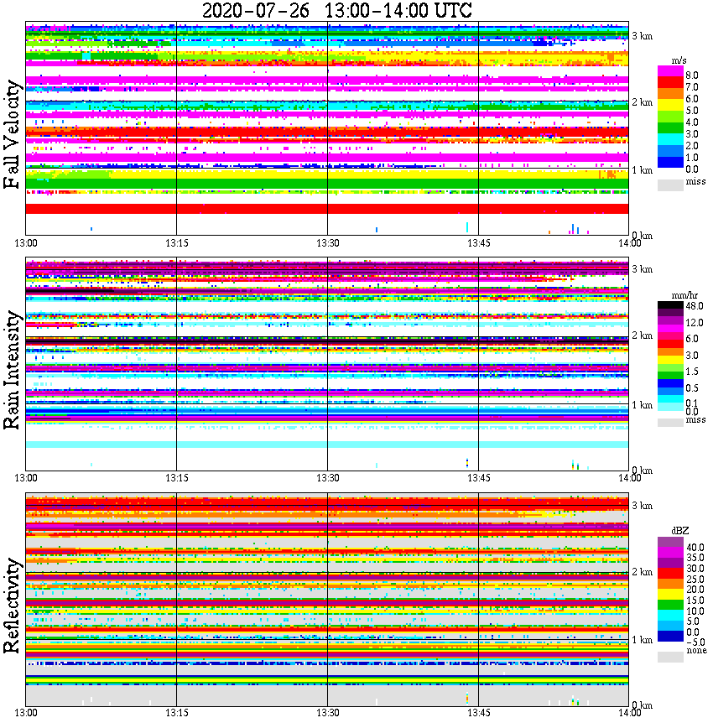Screen dimensions: 713x728
Task: Click the cyan swatch in the m/s legend
Action: click(x=670, y=139)
